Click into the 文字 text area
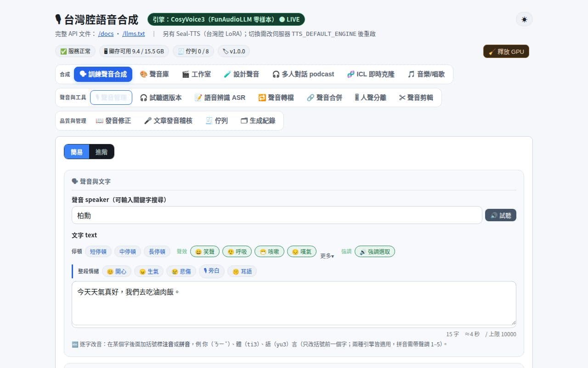Image resolution: width=588 pixels, height=368 pixels. pyautogui.click(x=294, y=304)
